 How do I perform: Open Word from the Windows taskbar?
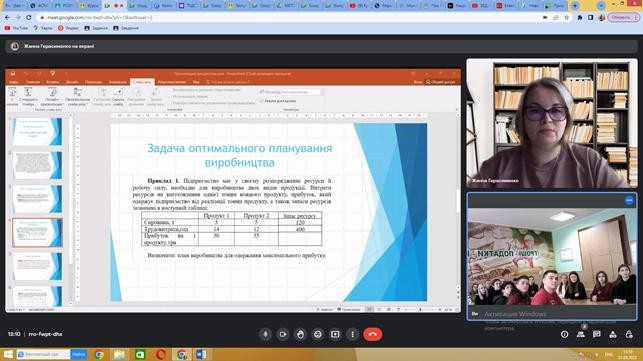pos(201,354)
